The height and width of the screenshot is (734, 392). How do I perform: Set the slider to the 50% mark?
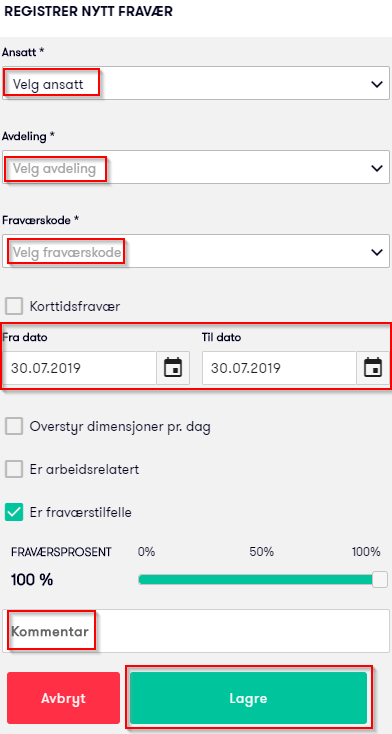(x=261, y=580)
